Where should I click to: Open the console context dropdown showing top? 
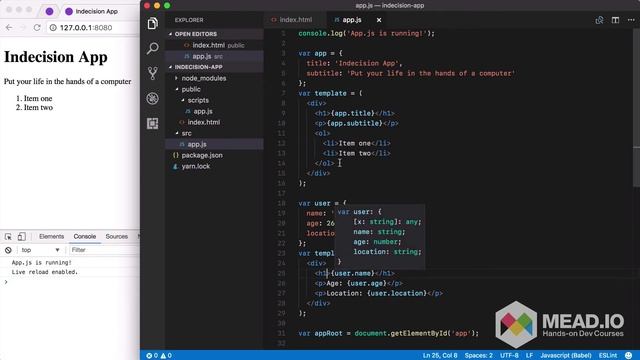[x=40, y=250]
